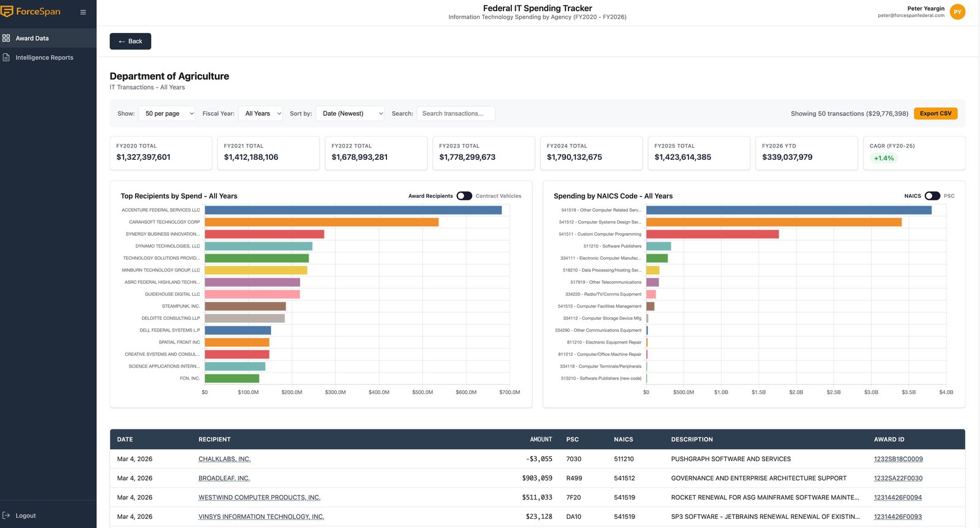Image resolution: width=980 pixels, height=528 pixels.
Task: Click the PSC column header
Action: [573, 440]
